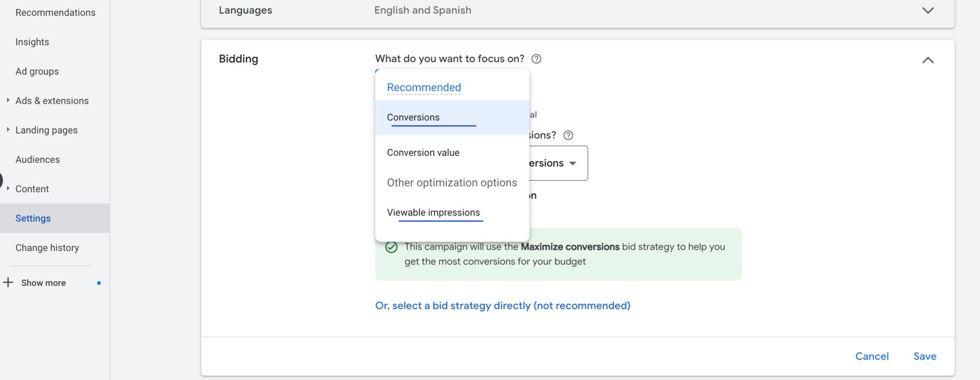Navigate to Audiences in sidebar
The height and width of the screenshot is (380, 980).
point(37,160)
